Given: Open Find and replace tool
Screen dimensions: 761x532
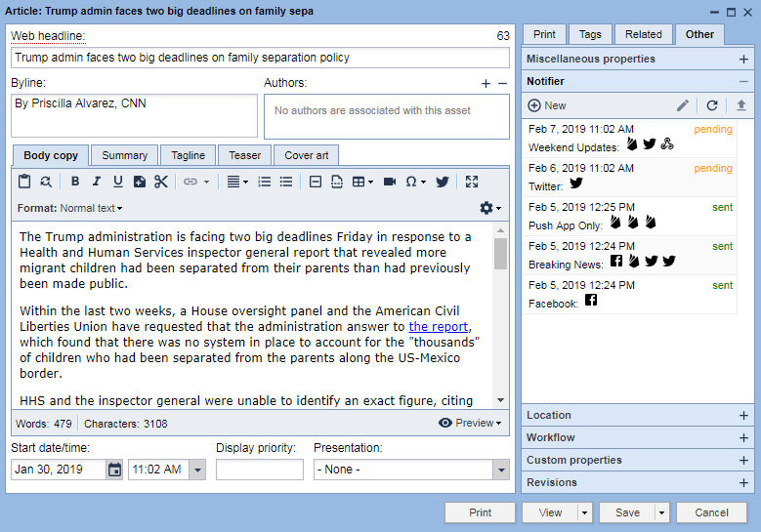Looking at the screenshot, I should 46,182.
